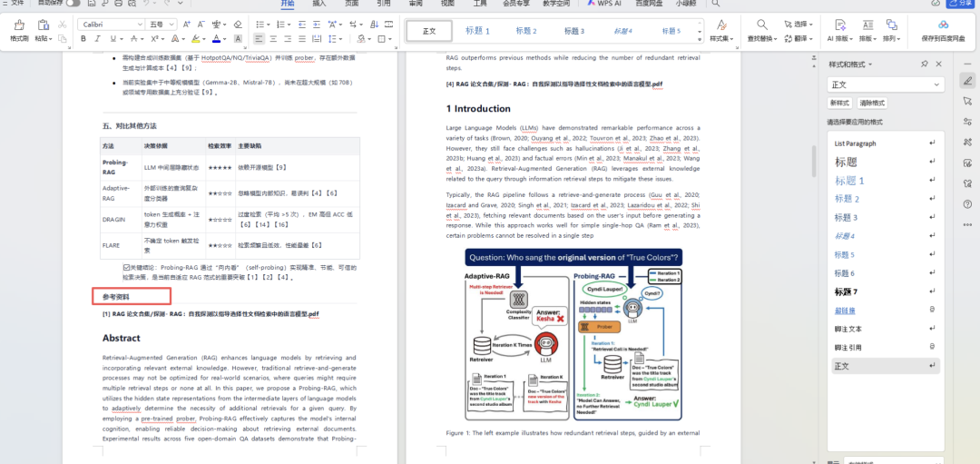This screenshot has height=464, width=980.
Task: Apply 标题 3 style from ribbon gallery
Action: [574, 31]
